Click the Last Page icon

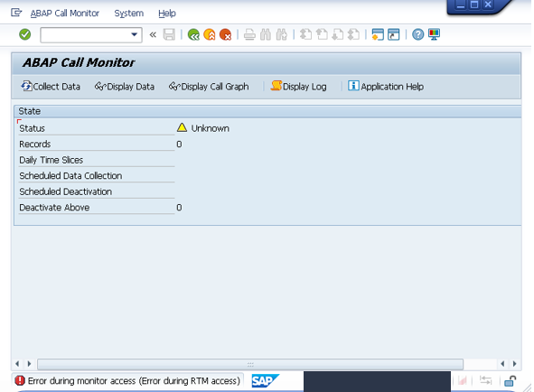tap(354, 34)
